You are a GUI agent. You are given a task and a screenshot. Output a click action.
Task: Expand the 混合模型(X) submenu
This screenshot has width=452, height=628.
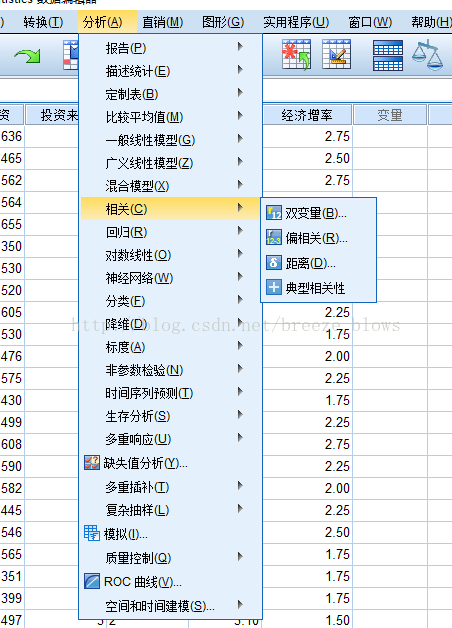pos(171,186)
